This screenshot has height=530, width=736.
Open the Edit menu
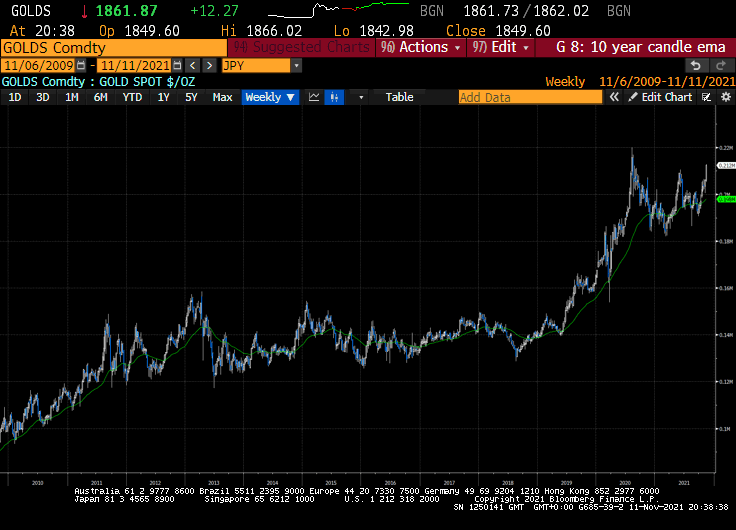500,47
